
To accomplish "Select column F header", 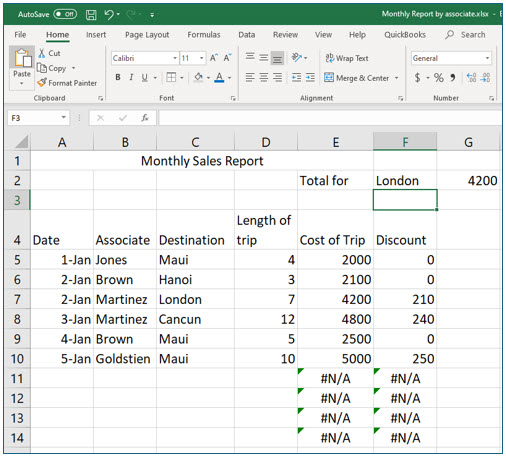I will click(405, 142).
